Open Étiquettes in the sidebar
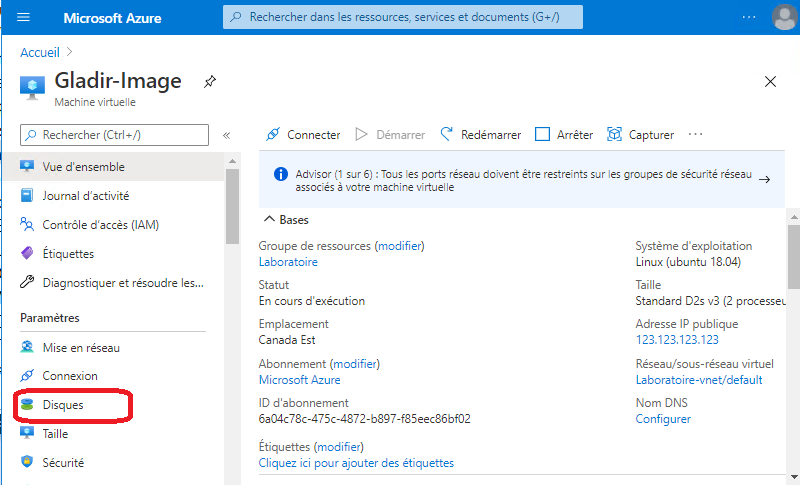The image size is (800, 485). 68,253
